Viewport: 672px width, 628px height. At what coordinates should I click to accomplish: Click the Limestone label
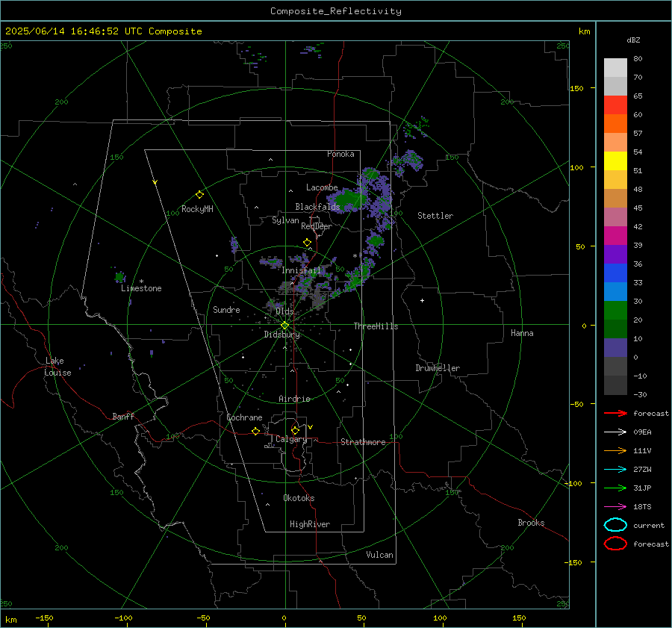pyautogui.click(x=141, y=288)
